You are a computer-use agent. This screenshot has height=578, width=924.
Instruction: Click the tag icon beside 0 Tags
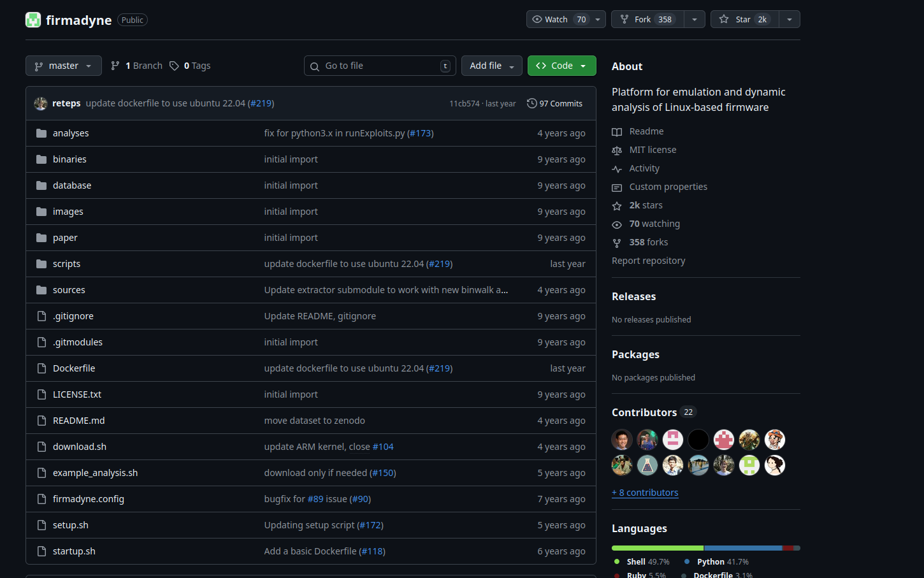coord(174,66)
